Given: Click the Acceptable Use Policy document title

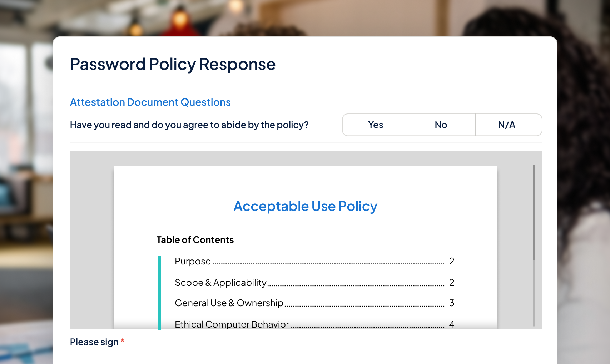Looking at the screenshot, I should (x=305, y=207).
